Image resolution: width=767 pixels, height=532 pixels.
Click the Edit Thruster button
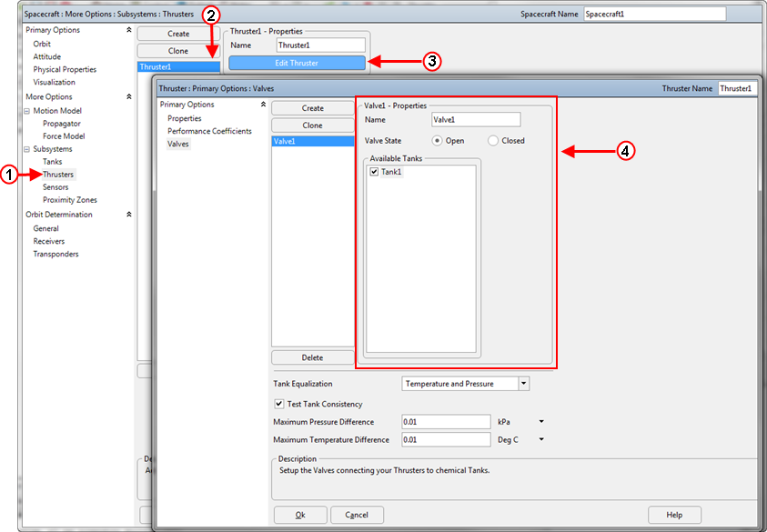pos(297,63)
